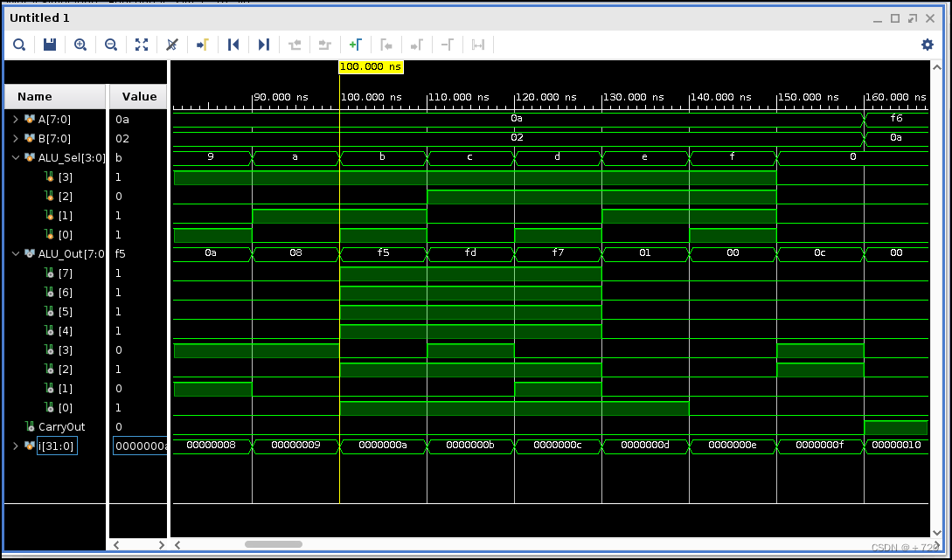Save the waveform configuration
This screenshot has width=952, height=560.
tap(50, 45)
